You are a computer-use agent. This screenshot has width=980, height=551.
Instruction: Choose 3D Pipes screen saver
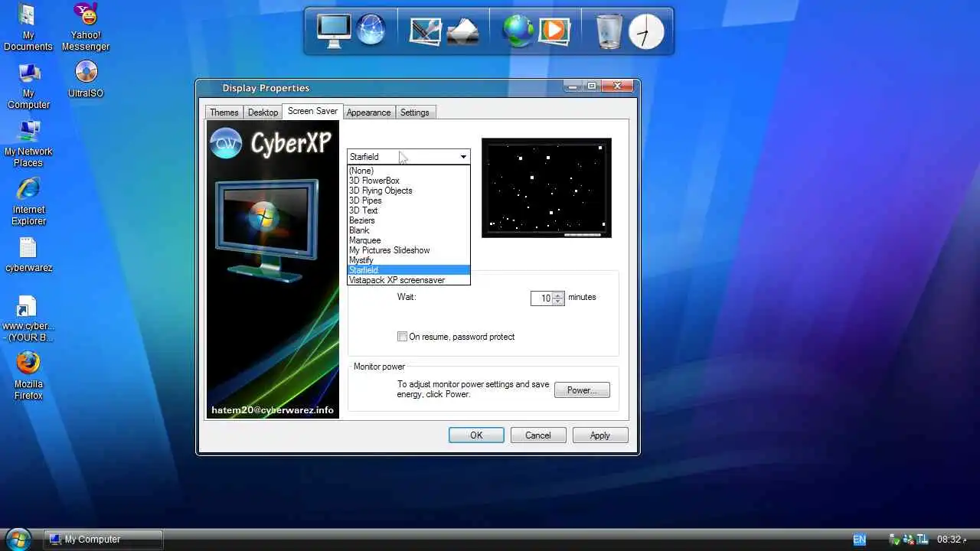(x=408, y=201)
